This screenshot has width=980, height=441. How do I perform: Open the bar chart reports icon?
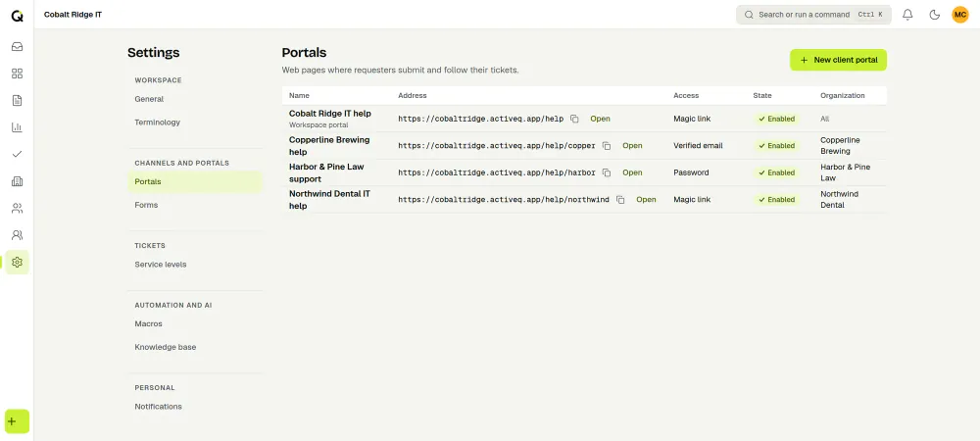(17, 127)
